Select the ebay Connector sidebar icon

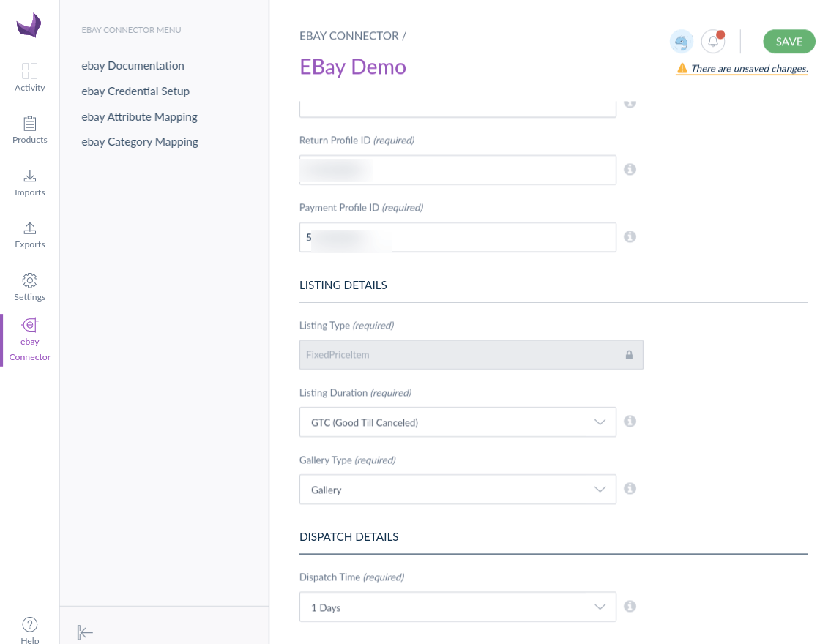pyautogui.click(x=30, y=325)
